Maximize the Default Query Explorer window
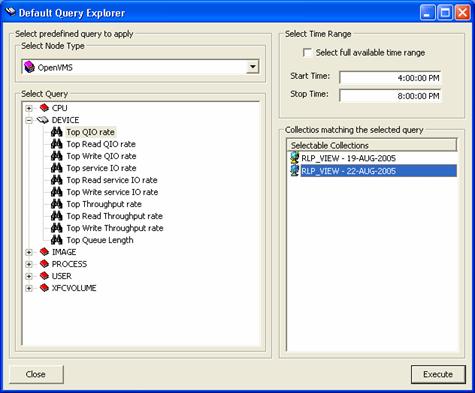The height and width of the screenshot is (393, 475). 445,13
